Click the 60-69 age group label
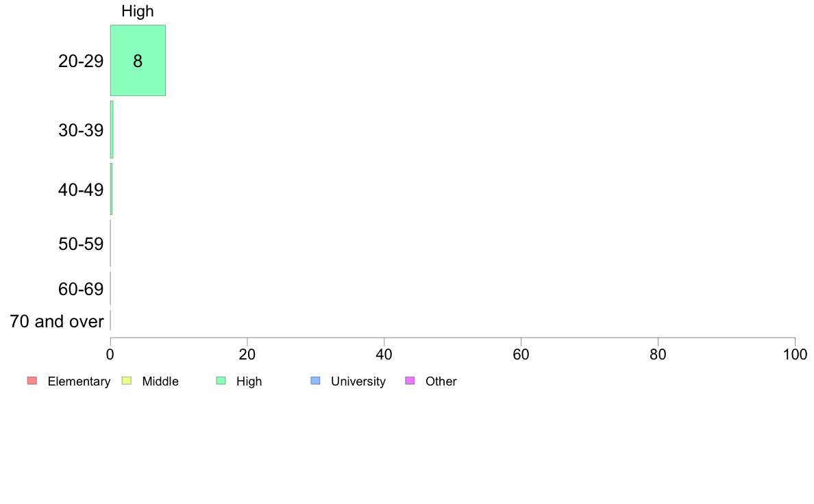The width and height of the screenshot is (814, 504). click(x=81, y=289)
